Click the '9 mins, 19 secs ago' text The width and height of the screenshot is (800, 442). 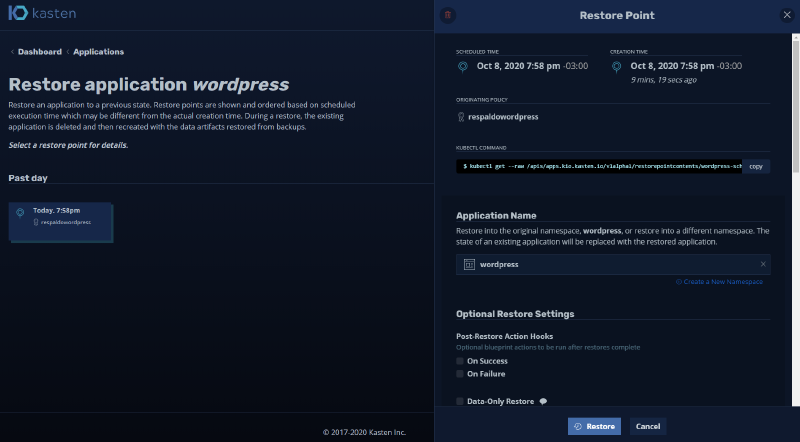pyautogui.click(x=663, y=80)
